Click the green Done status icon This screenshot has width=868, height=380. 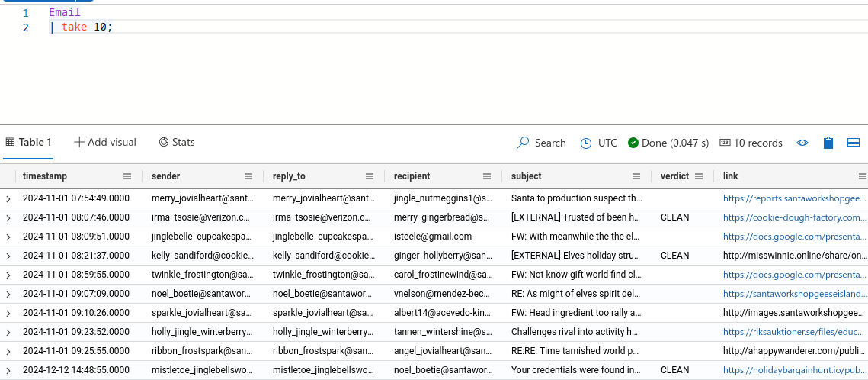click(633, 143)
